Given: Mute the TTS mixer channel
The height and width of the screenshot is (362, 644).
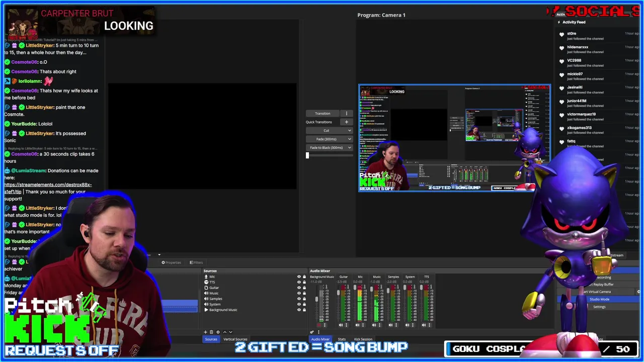Looking at the screenshot, I should pos(424,325).
